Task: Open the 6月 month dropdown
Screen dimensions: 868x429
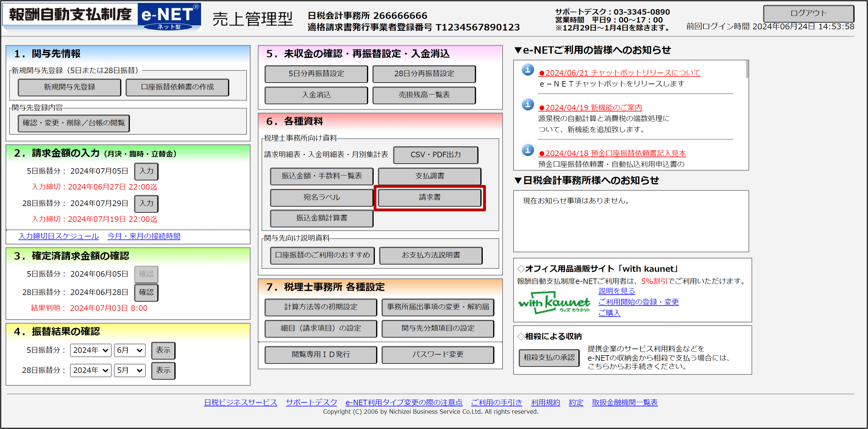Action: [x=129, y=350]
